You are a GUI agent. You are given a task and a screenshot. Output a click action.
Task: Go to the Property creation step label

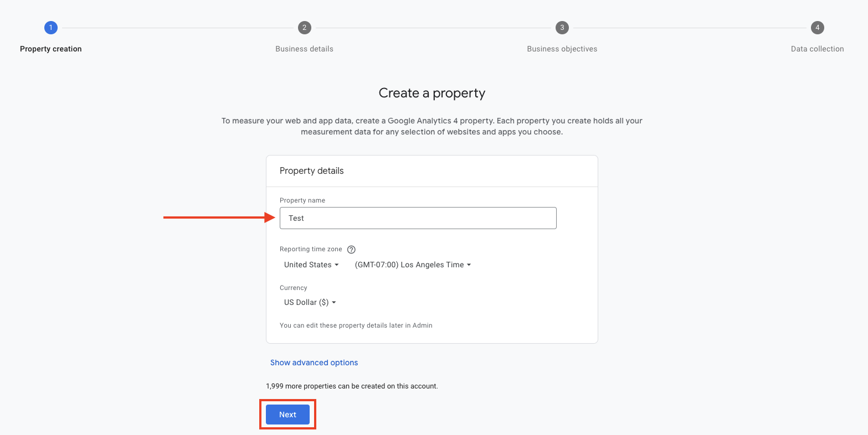(x=51, y=49)
